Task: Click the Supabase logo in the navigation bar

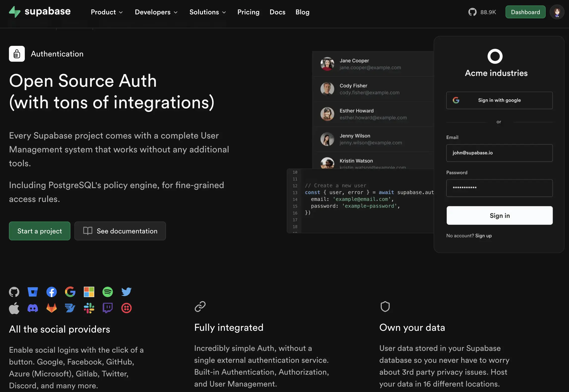Action: 40,12
